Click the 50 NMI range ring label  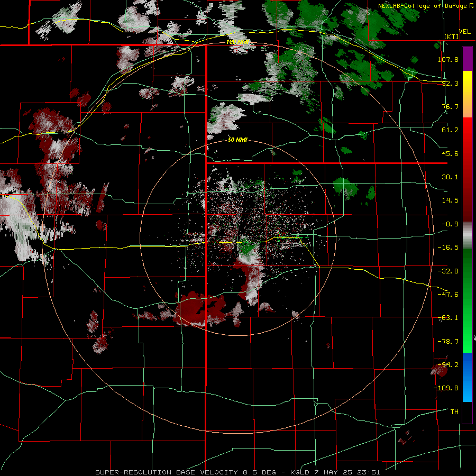tap(237, 140)
